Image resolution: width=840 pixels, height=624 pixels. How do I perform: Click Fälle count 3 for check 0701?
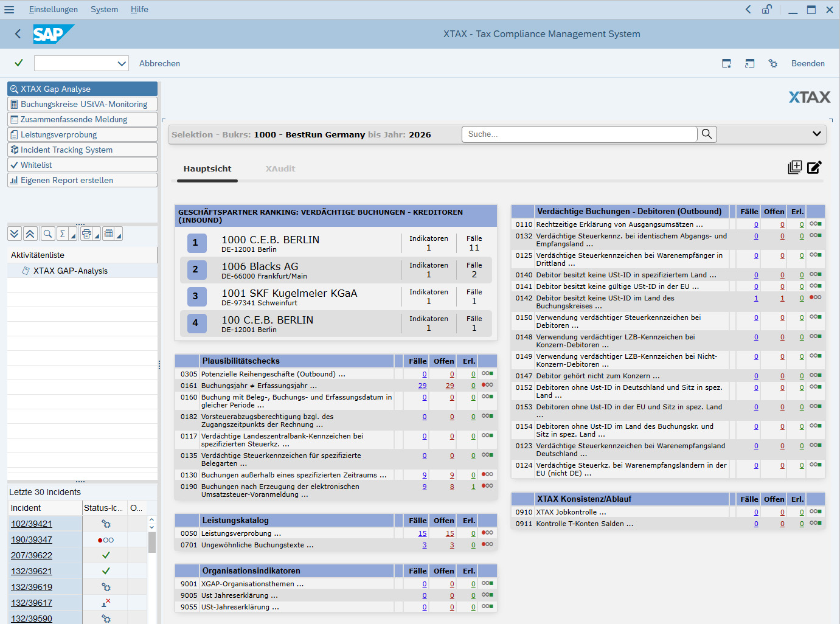(x=425, y=545)
